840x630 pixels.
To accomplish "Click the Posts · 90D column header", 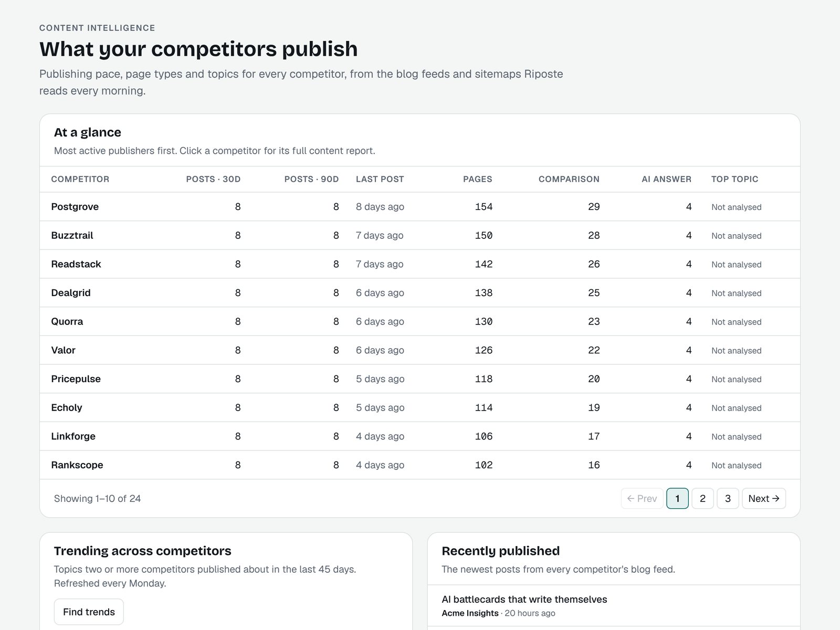I will [x=311, y=179].
